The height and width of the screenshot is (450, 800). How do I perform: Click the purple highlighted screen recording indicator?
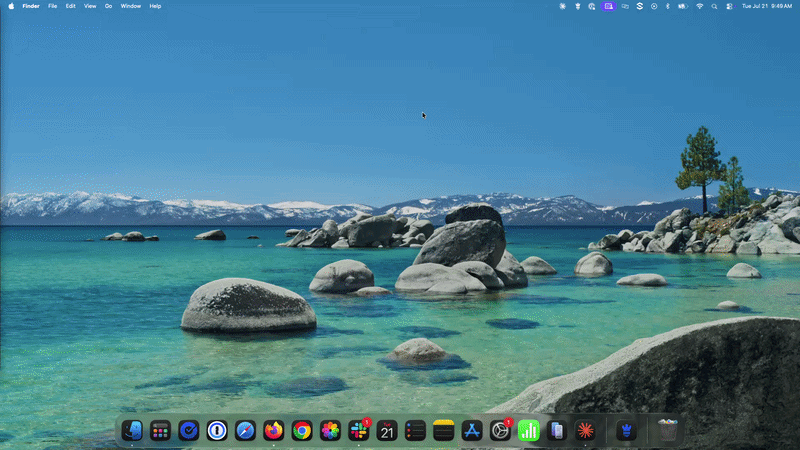[x=608, y=6]
